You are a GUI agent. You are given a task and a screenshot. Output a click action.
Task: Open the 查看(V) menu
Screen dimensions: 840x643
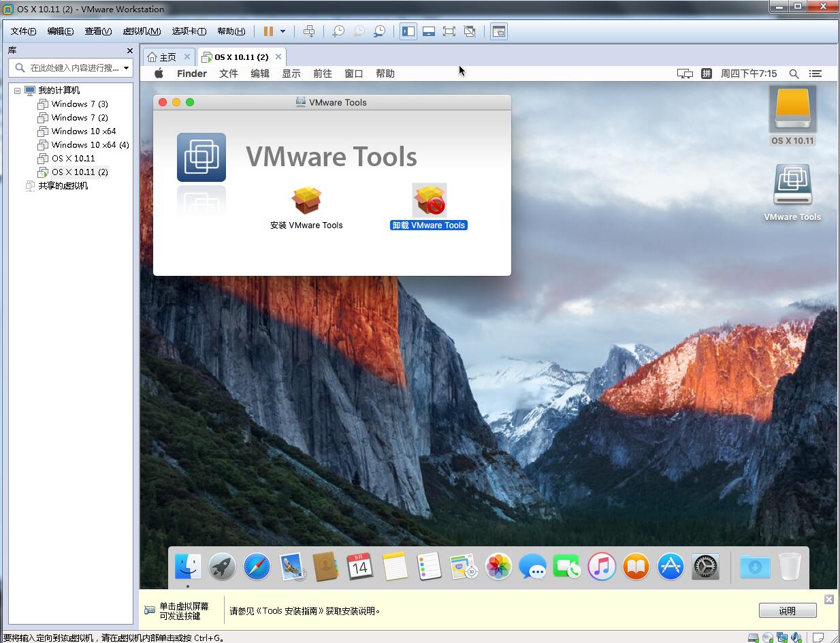(x=98, y=31)
